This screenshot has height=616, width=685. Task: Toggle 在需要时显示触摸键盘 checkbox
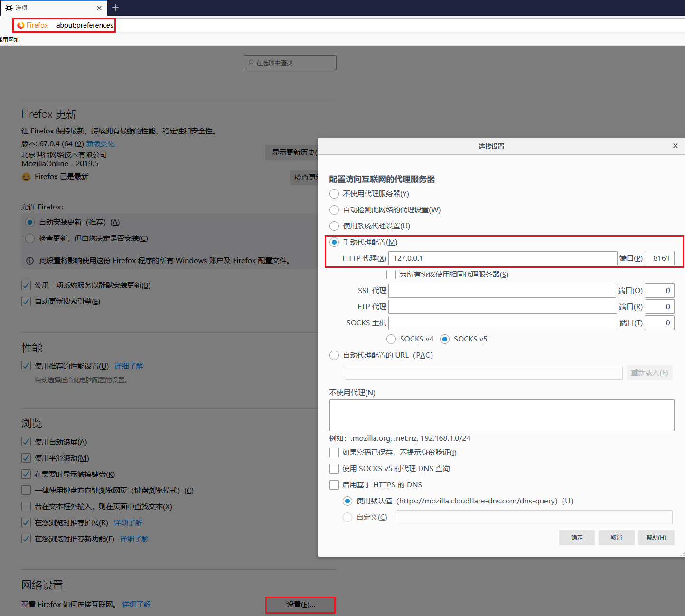[26, 474]
